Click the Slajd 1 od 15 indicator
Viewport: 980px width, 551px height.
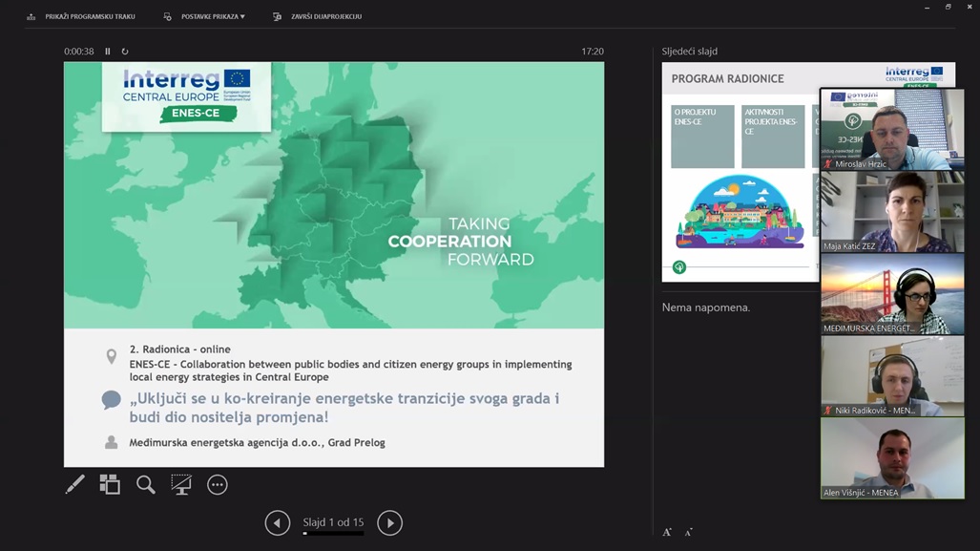pos(333,522)
